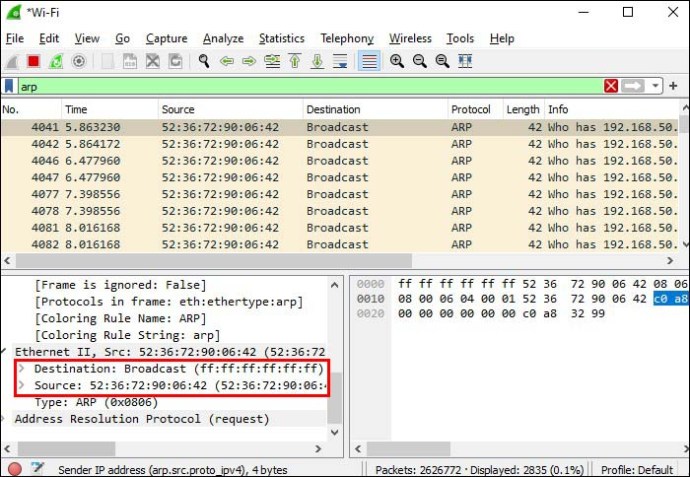Jump to the last packet
The image size is (690, 477).
click(317, 61)
